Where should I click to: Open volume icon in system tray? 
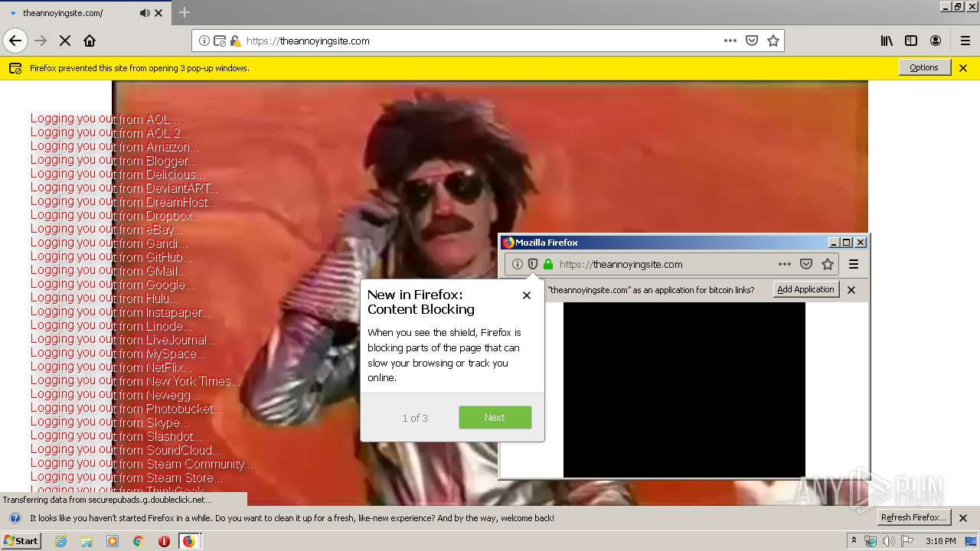[888, 541]
